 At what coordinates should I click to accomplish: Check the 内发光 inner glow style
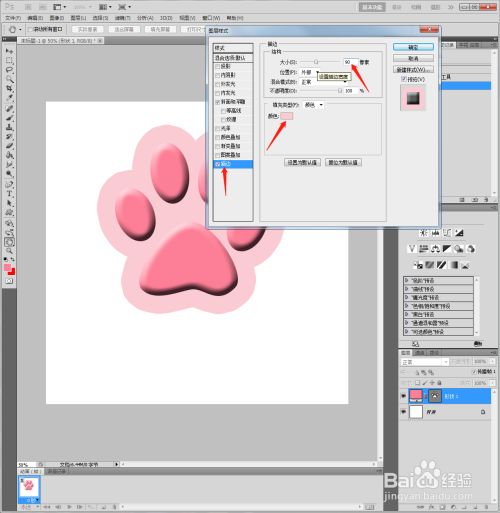pyautogui.click(x=218, y=93)
